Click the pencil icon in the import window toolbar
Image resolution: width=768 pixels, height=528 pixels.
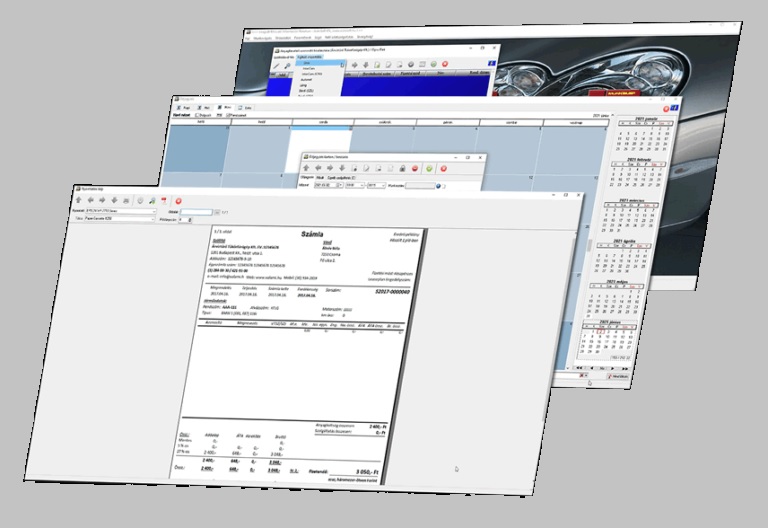coord(276,66)
